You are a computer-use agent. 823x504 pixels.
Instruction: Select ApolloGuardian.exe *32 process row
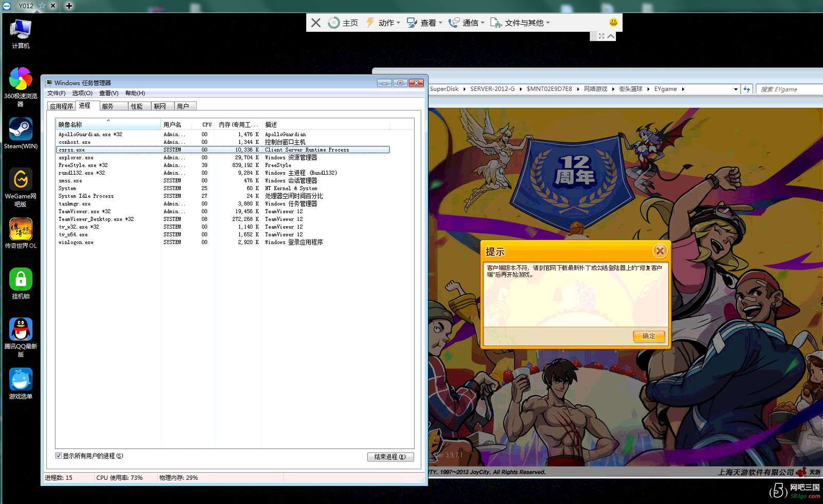222,134
